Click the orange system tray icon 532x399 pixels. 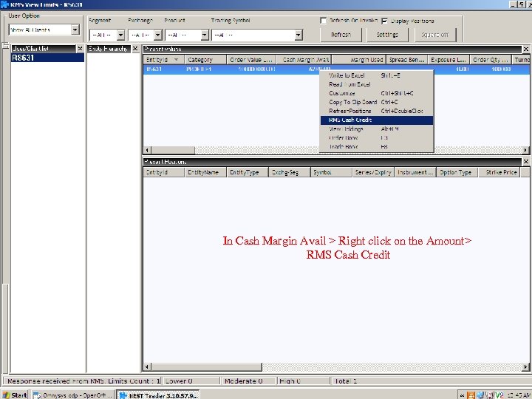[471, 395]
